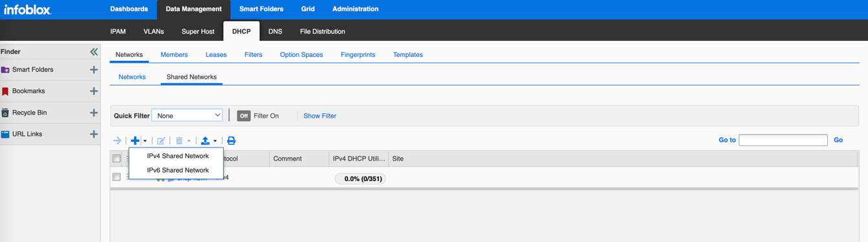
Task: Switch to the Leases tab
Action: (216, 55)
